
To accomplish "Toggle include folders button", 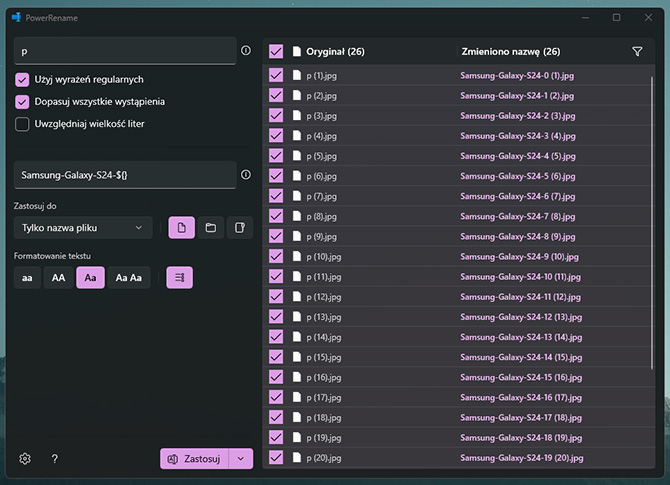I will coord(211,228).
